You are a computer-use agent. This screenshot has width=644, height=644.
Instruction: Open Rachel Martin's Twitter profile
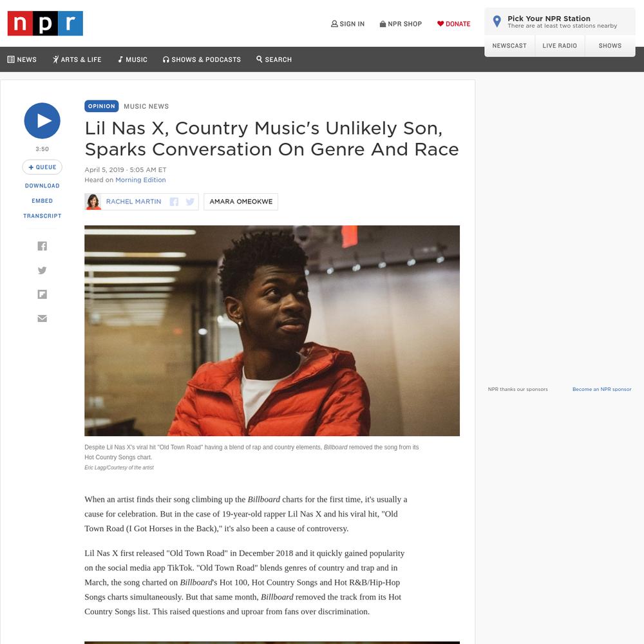pyautogui.click(x=190, y=202)
